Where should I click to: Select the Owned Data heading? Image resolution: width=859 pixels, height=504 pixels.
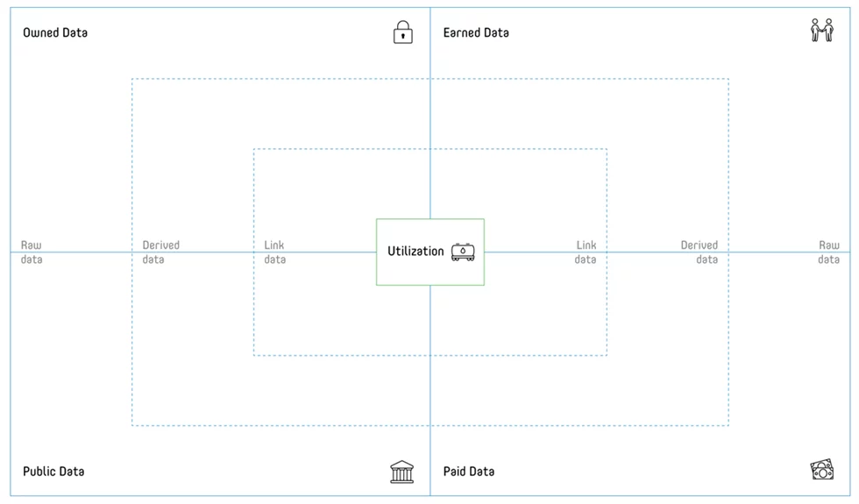(x=55, y=33)
